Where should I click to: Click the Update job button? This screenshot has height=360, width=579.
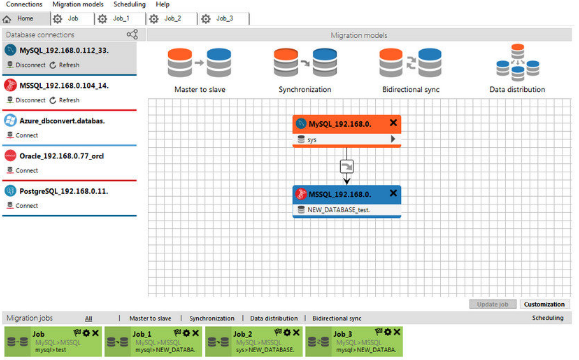492,304
